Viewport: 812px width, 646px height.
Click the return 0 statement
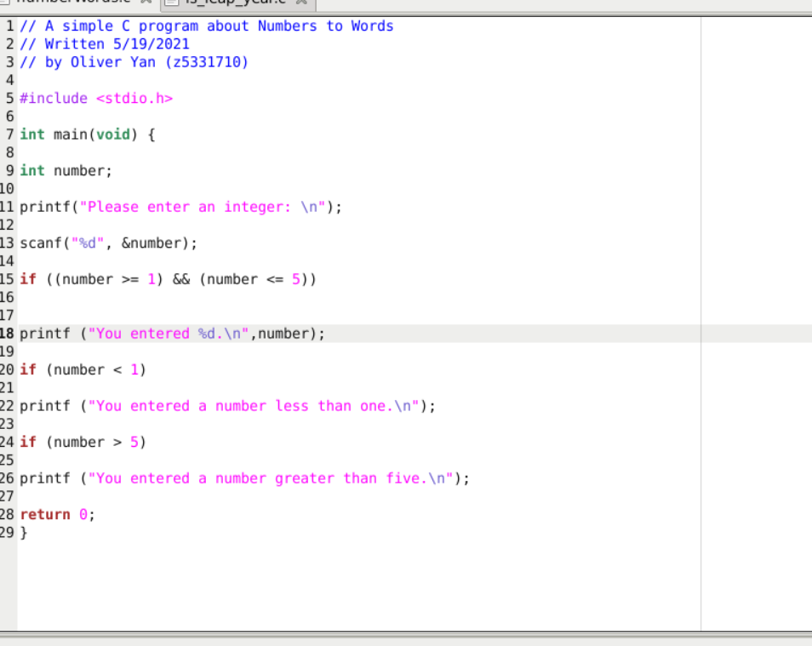click(x=55, y=514)
